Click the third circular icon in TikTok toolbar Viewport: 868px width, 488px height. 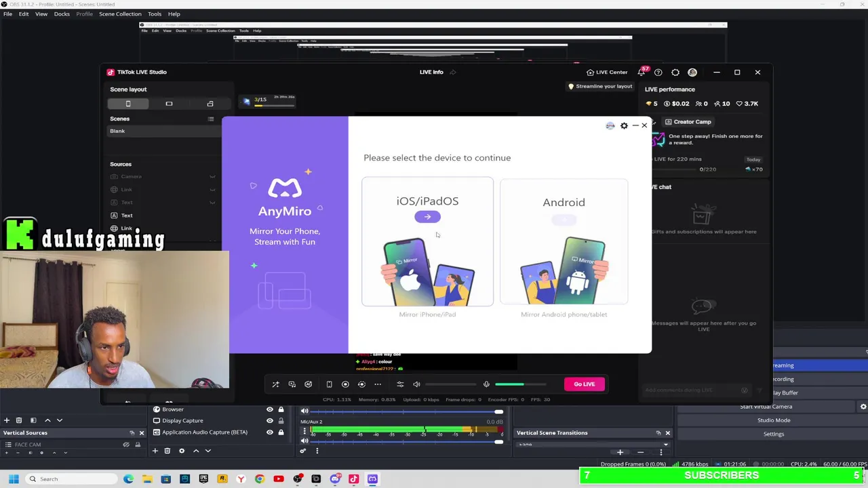point(308,384)
